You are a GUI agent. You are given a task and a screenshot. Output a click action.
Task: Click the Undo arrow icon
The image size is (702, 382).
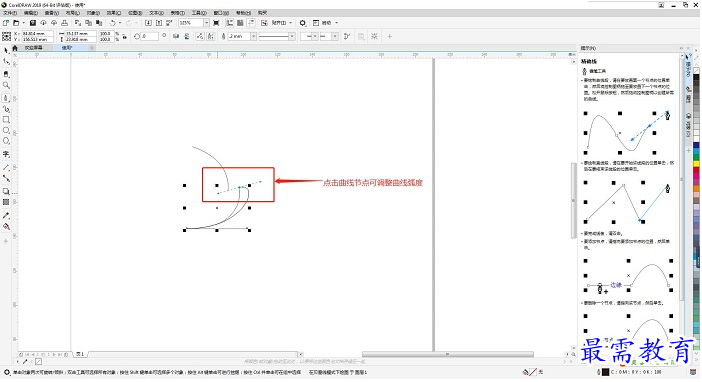pyautogui.click(x=112, y=23)
